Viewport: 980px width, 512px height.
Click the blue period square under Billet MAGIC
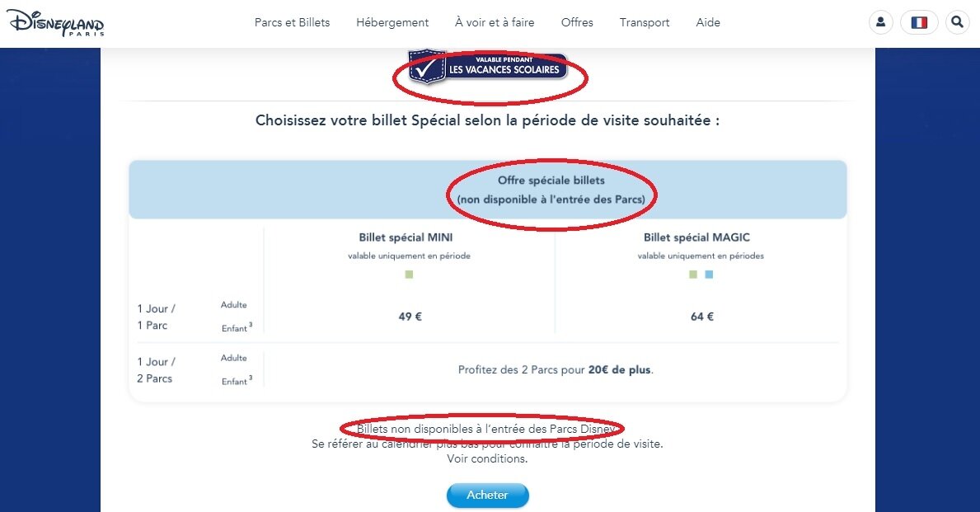[x=709, y=275]
